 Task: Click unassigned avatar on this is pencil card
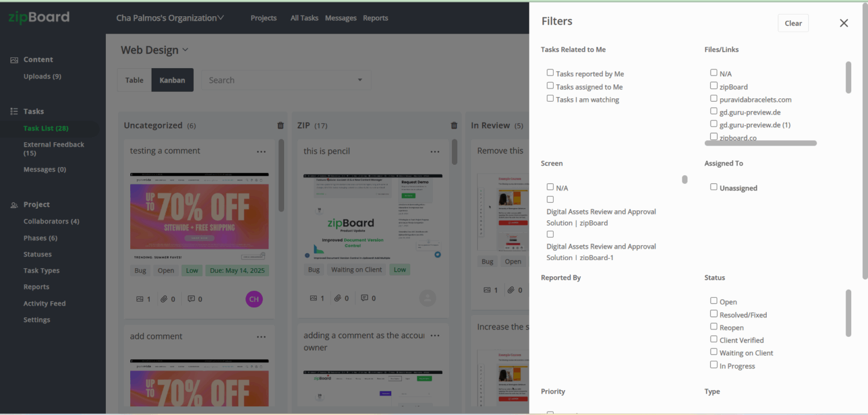[x=428, y=298]
